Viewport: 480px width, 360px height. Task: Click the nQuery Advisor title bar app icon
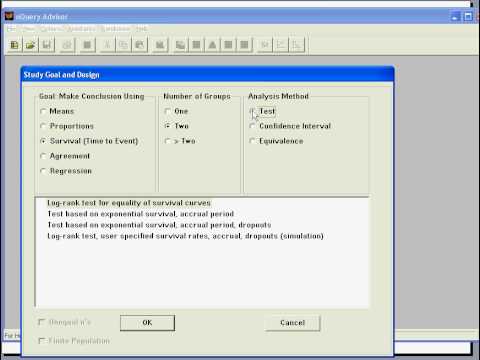9,16
